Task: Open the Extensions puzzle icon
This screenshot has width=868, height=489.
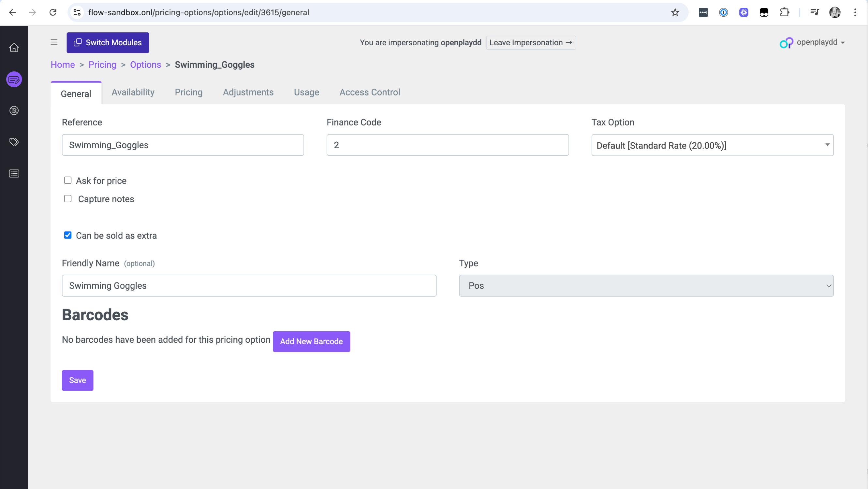Action: coord(785,12)
